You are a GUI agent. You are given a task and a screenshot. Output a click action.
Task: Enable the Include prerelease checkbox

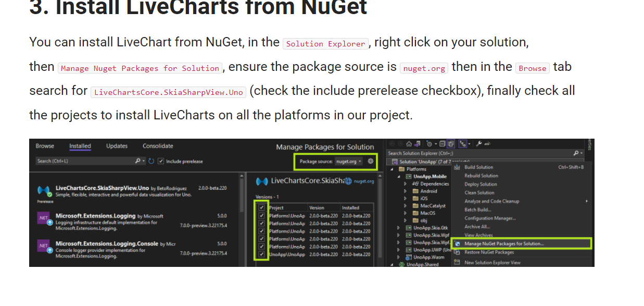point(160,162)
